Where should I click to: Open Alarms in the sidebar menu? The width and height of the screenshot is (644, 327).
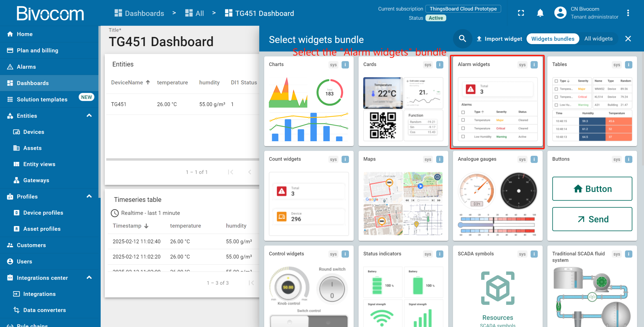(x=26, y=67)
